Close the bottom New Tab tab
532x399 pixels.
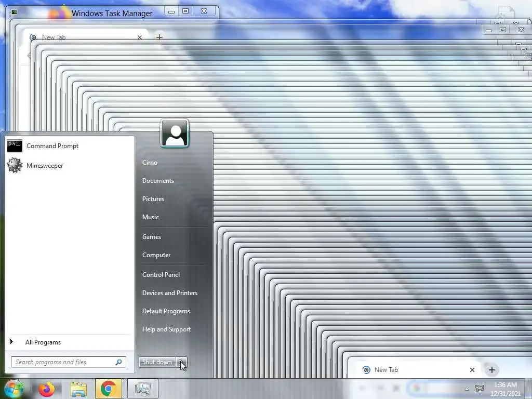[x=472, y=370]
